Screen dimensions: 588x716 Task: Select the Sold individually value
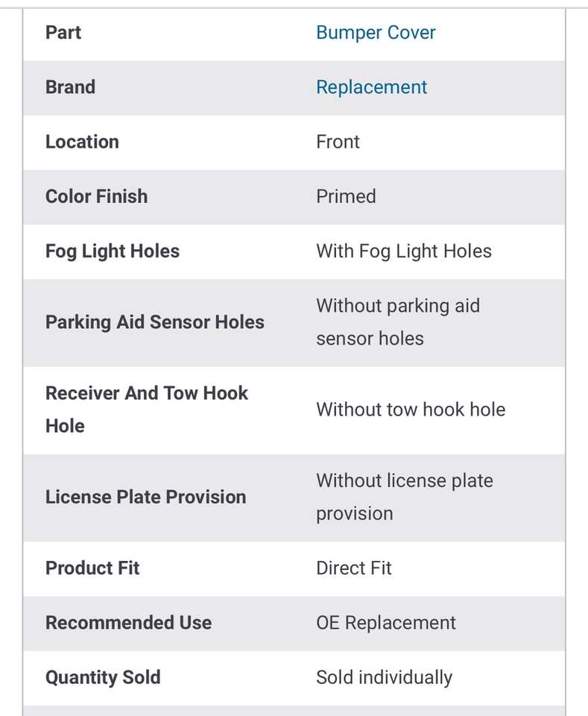click(x=384, y=678)
